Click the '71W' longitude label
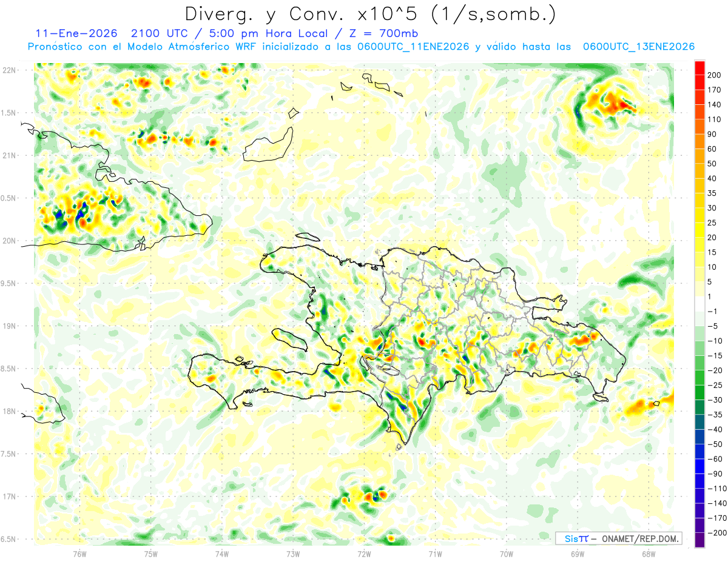Screen dimensions: 728x562 [435, 553]
